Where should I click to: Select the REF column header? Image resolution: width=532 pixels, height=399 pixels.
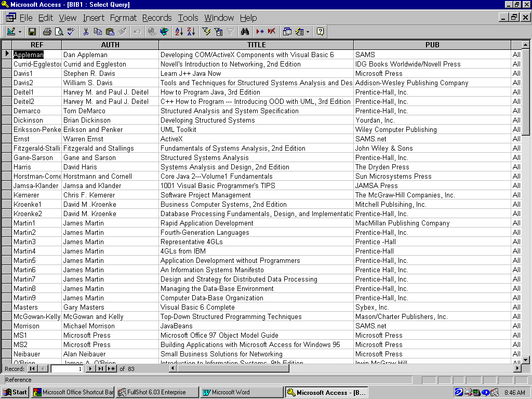pos(37,45)
